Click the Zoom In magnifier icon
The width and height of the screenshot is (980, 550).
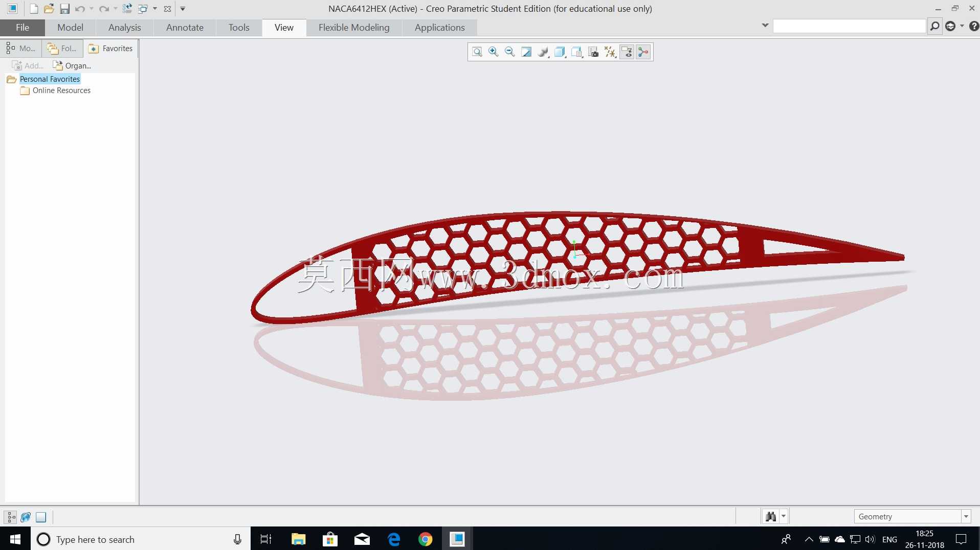click(x=493, y=52)
